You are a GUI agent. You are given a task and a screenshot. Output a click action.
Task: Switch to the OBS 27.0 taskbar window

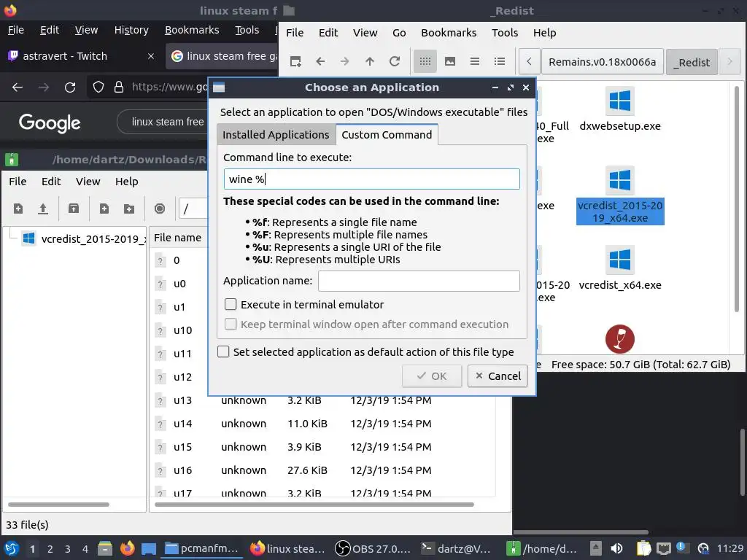point(374,548)
